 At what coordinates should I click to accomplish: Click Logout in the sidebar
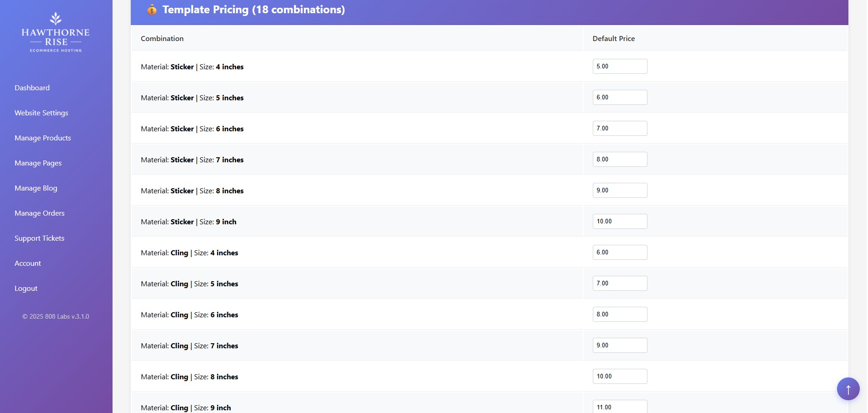(x=26, y=288)
